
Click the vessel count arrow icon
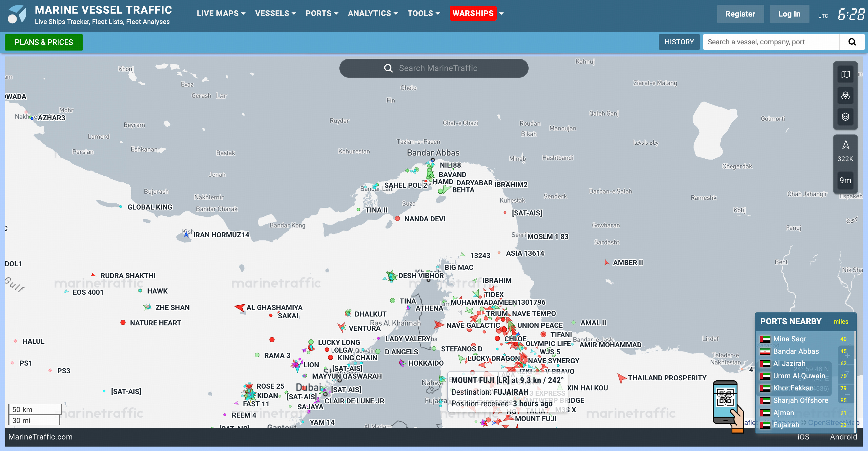[x=845, y=145]
